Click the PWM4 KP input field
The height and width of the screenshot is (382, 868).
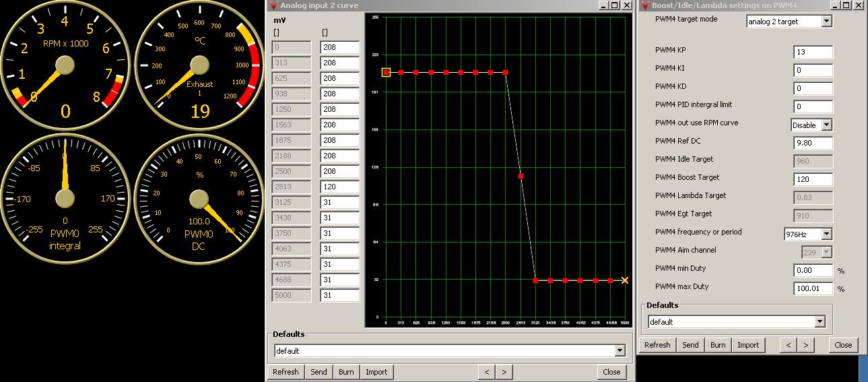click(813, 53)
